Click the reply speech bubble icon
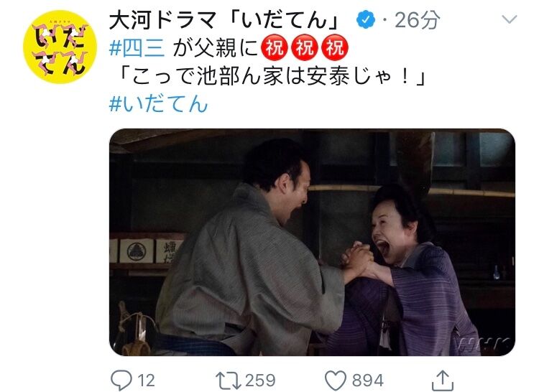 (x=121, y=381)
